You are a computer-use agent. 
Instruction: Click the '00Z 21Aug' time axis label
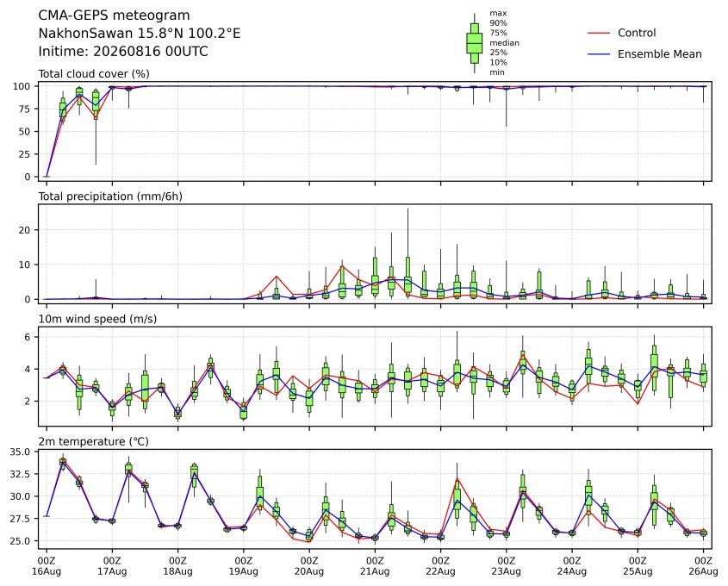[375, 566]
